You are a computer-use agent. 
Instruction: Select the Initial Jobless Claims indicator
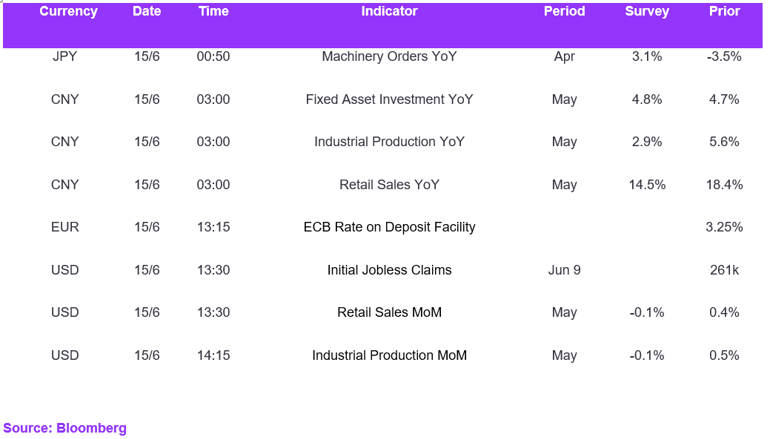pos(389,270)
